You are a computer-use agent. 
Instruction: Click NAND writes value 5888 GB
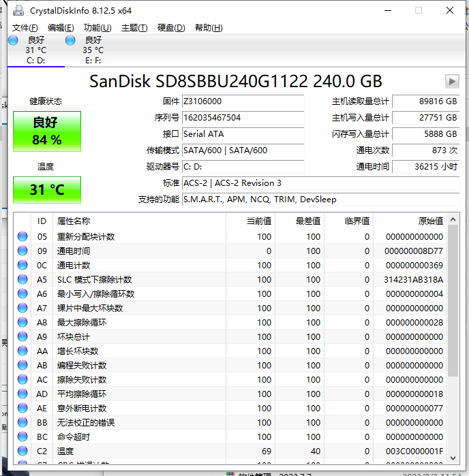426,134
